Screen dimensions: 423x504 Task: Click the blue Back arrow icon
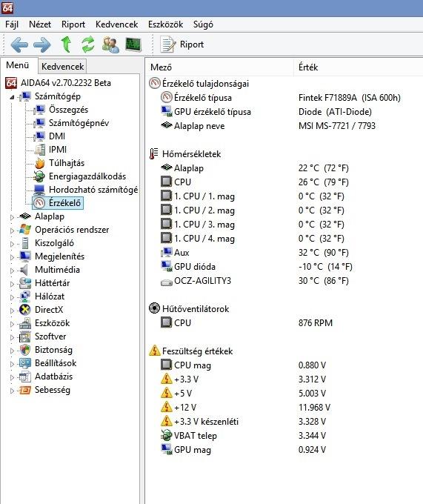pos(19,44)
